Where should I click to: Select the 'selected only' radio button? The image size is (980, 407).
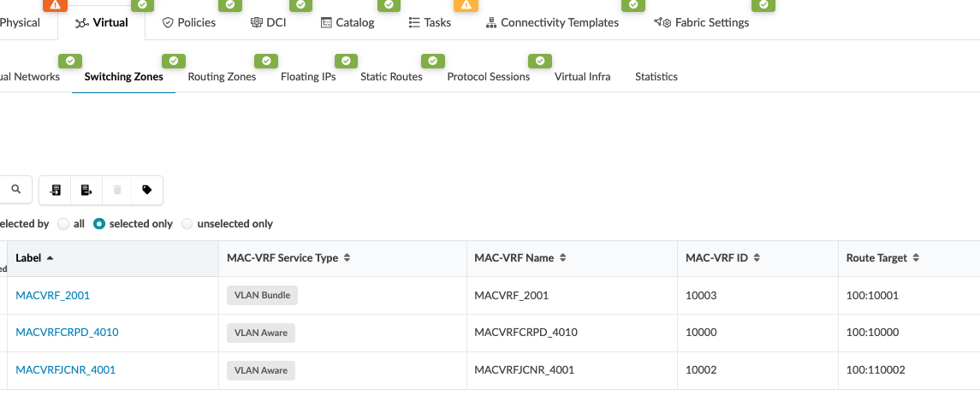(98, 223)
